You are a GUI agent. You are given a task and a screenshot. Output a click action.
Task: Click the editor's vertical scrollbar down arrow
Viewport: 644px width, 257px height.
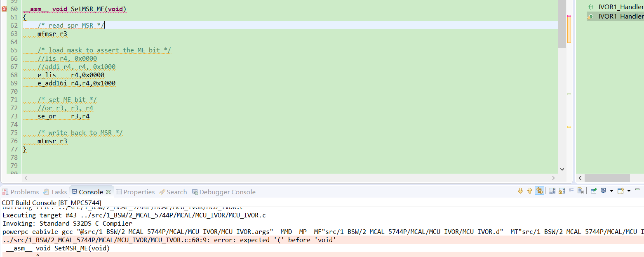562,169
